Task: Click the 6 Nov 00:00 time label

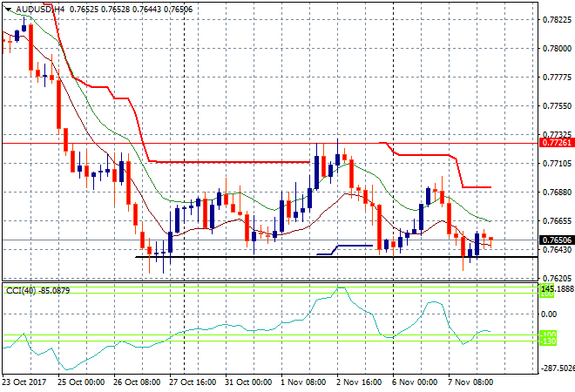Action: (415, 382)
